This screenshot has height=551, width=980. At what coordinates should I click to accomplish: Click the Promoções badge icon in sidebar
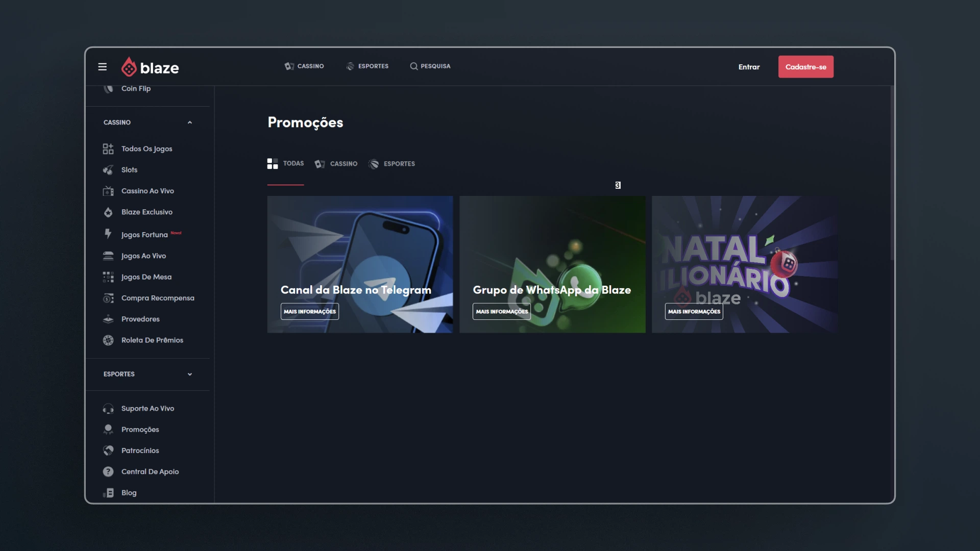tap(108, 430)
